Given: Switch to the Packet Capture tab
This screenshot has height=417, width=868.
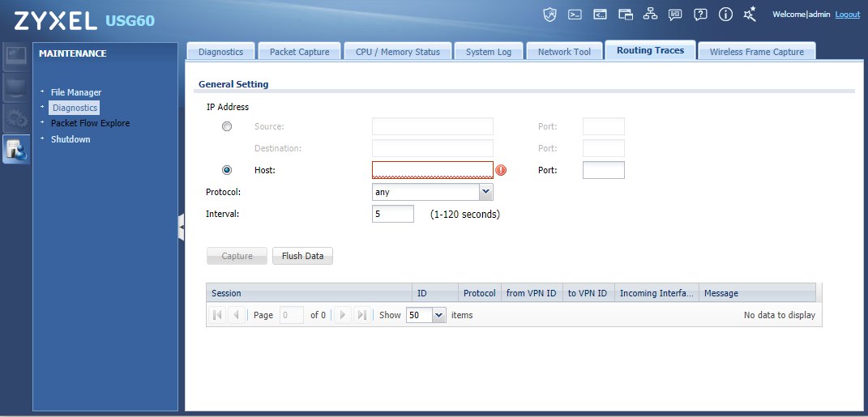Looking at the screenshot, I should click(x=300, y=52).
